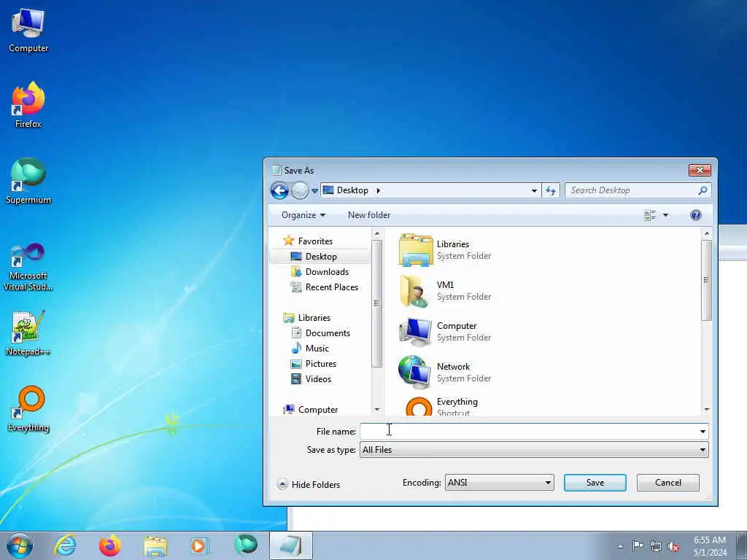Viewport: 747px width, 560px height.
Task: Open the address bar history dropdown
Action: pyautogui.click(x=534, y=190)
